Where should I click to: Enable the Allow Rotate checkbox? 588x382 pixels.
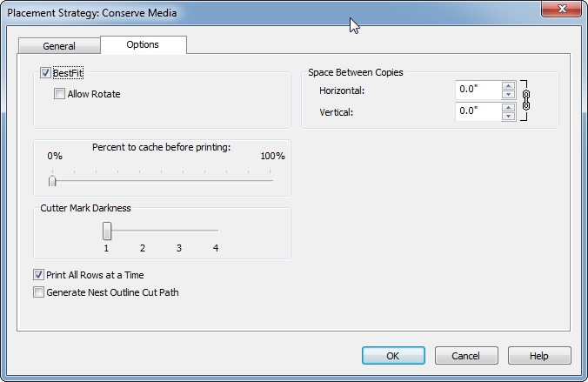pos(59,93)
